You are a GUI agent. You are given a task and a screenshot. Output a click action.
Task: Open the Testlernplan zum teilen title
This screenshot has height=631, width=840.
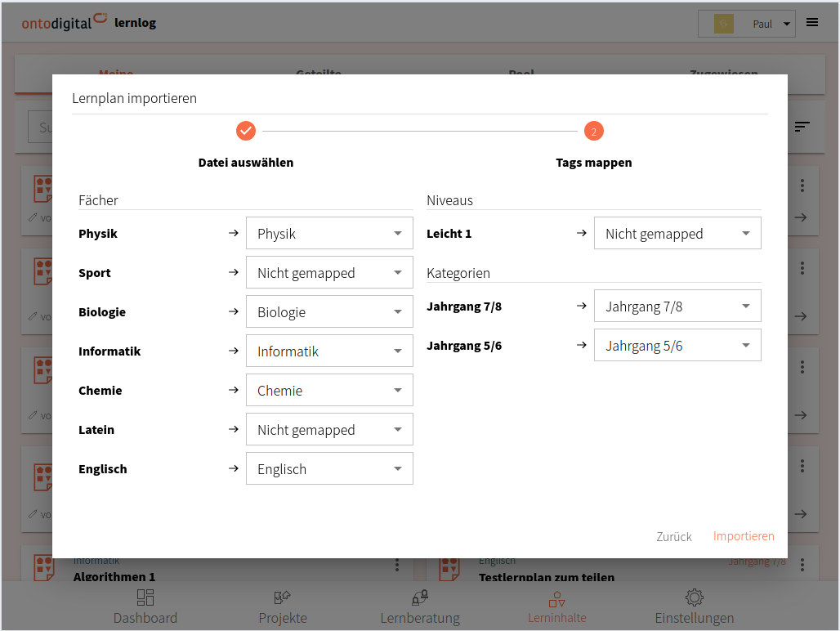(x=547, y=577)
